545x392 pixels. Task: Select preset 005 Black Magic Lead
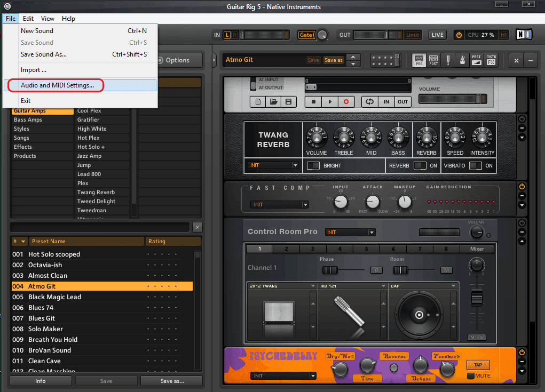[102, 297]
